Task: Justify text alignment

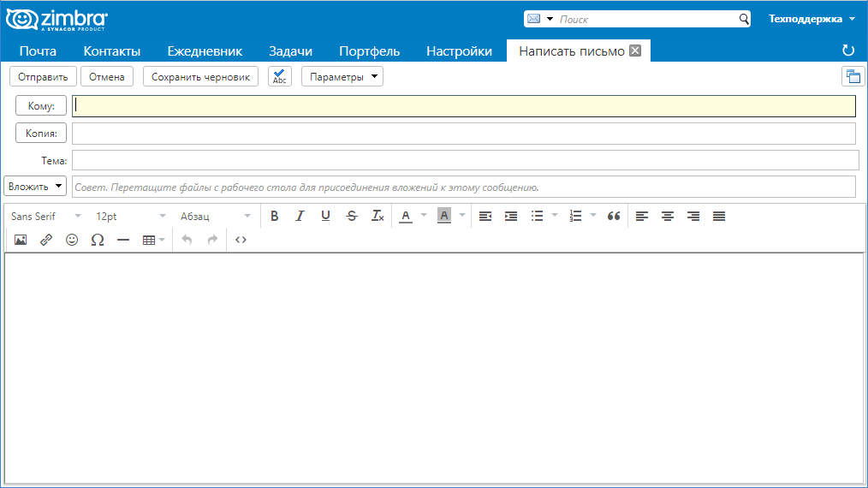Action: [719, 216]
